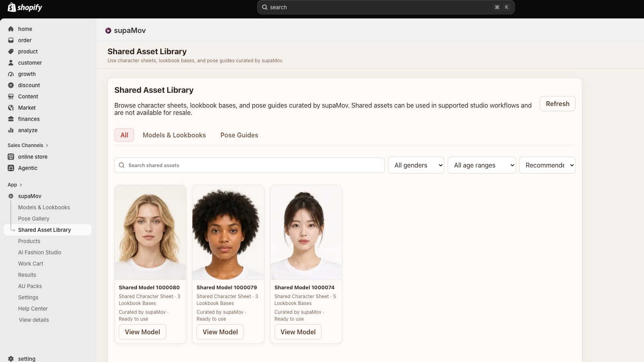The width and height of the screenshot is (644, 362).
Task: Open the customer person icon
Action: [11, 63]
